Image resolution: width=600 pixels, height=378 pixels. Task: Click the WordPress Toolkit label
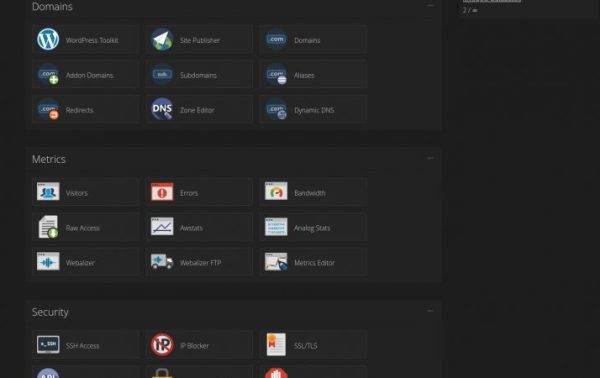coord(92,40)
